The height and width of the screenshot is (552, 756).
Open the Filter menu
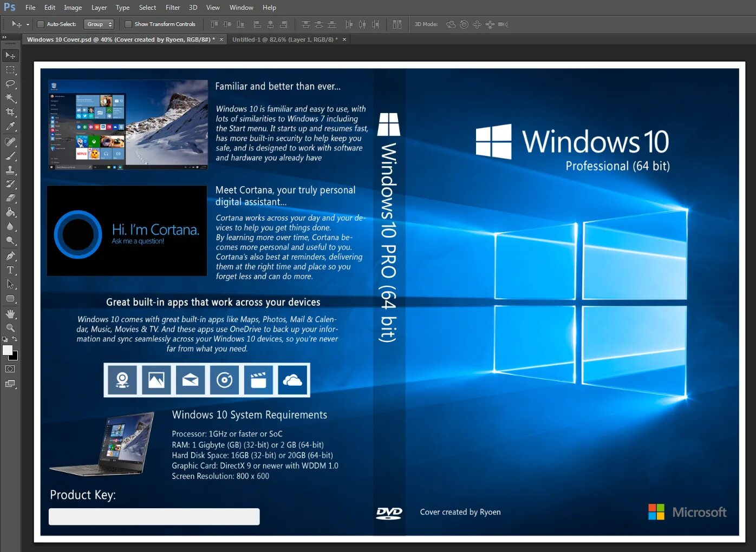click(x=173, y=8)
